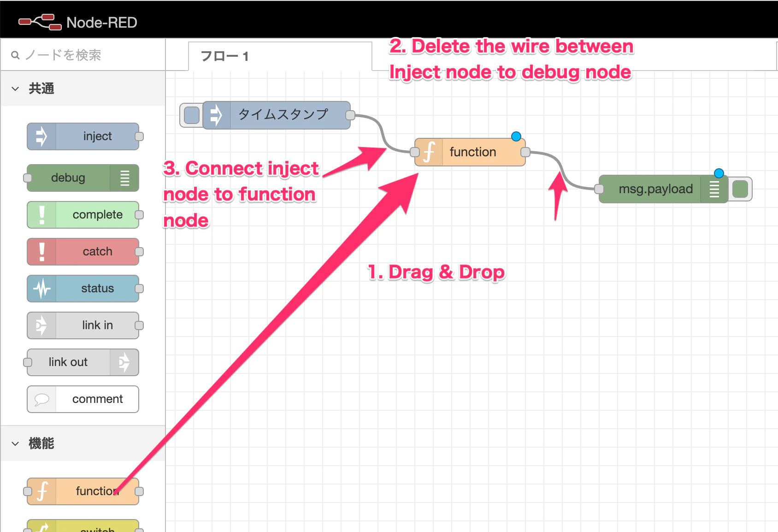Click the palette link out node input port
The image size is (778, 532).
(28, 362)
